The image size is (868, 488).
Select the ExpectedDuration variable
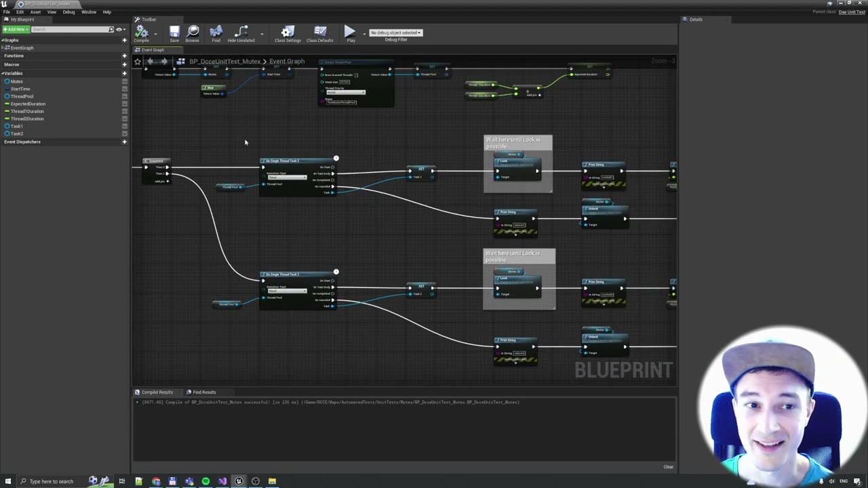point(28,104)
